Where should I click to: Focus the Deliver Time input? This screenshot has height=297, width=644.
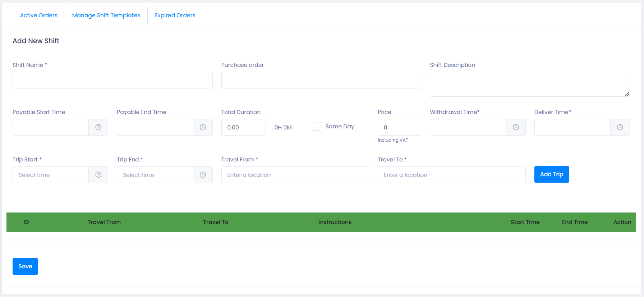572,127
